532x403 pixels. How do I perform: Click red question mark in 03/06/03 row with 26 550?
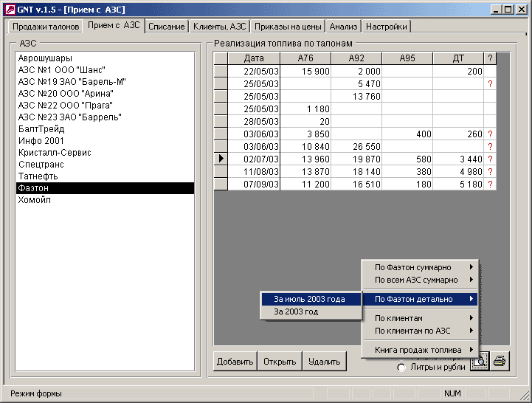[490, 146]
